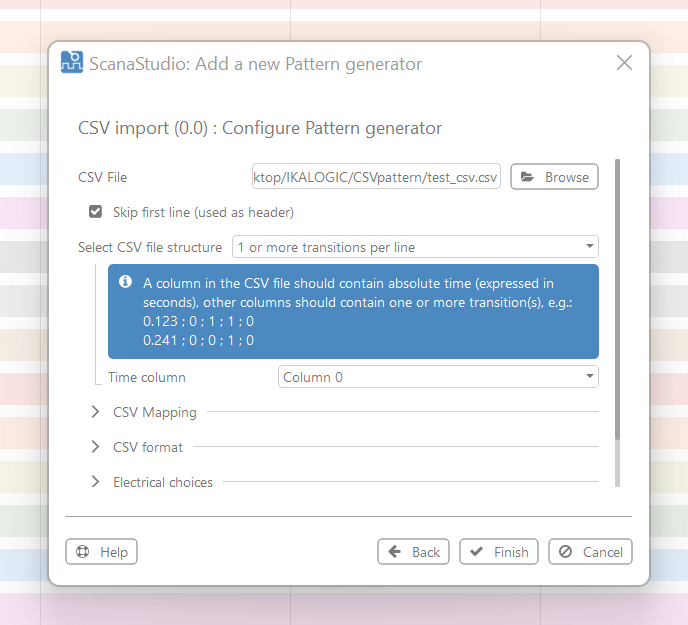
Task: Open the Time column dropdown
Action: [437, 377]
